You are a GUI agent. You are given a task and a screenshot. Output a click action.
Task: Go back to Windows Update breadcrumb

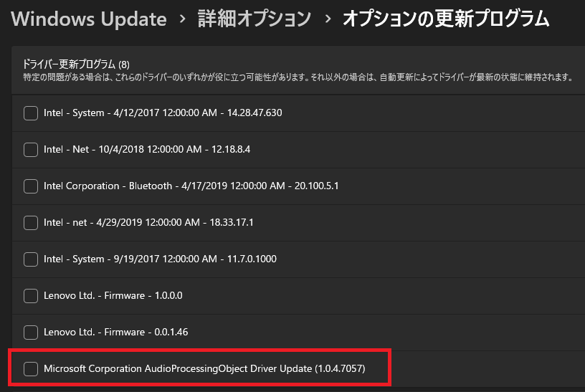(89, 19)
